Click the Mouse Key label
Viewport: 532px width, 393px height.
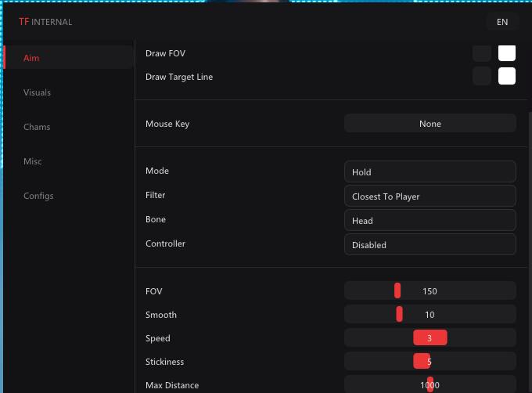coord(167,124)
